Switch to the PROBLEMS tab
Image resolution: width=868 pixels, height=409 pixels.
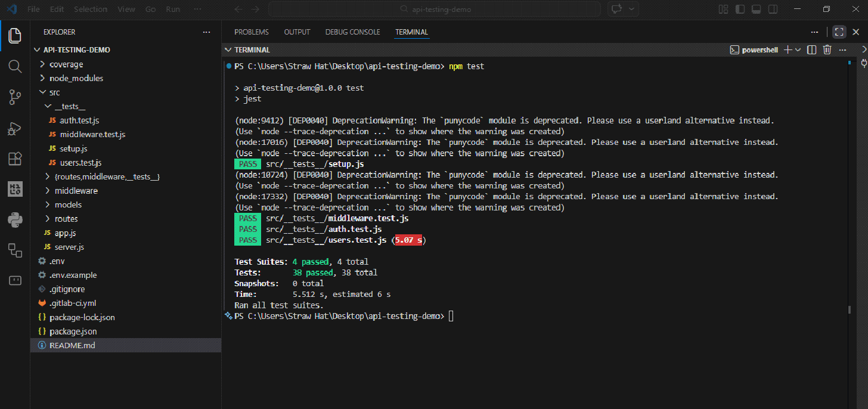click(251, 32)
